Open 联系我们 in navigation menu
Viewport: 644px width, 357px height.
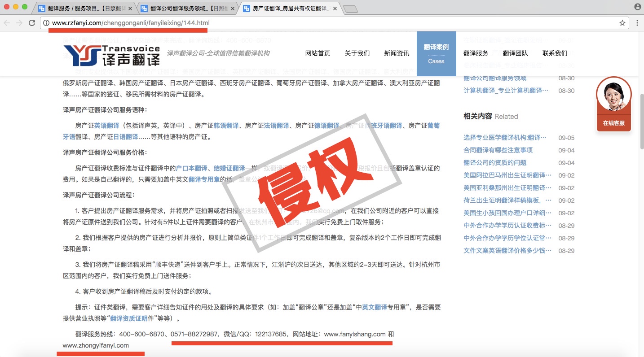555,53
